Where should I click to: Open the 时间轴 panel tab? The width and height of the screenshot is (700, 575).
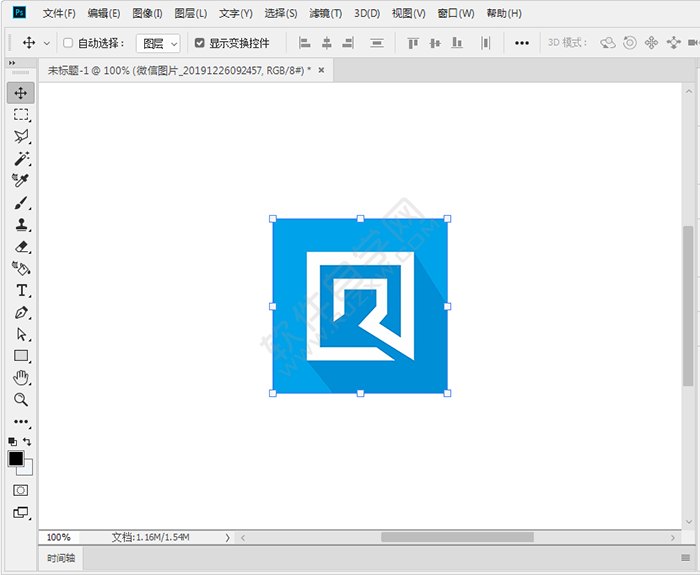(61, 558)
